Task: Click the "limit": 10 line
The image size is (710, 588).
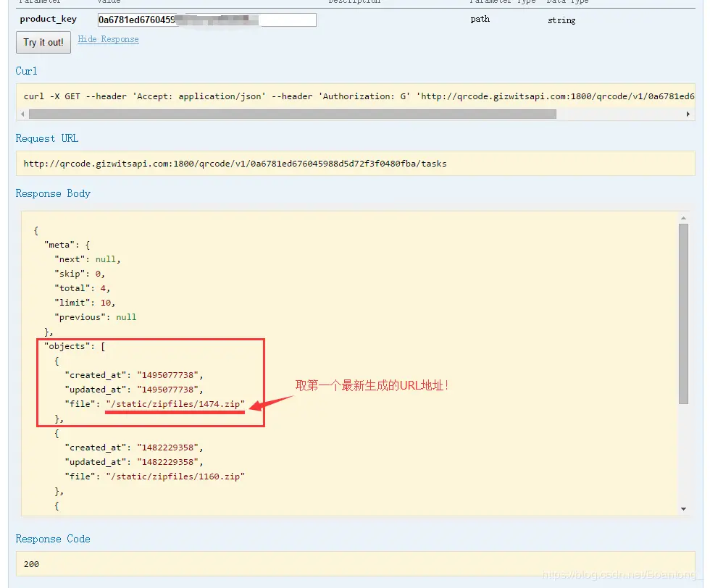Action: 85,303
